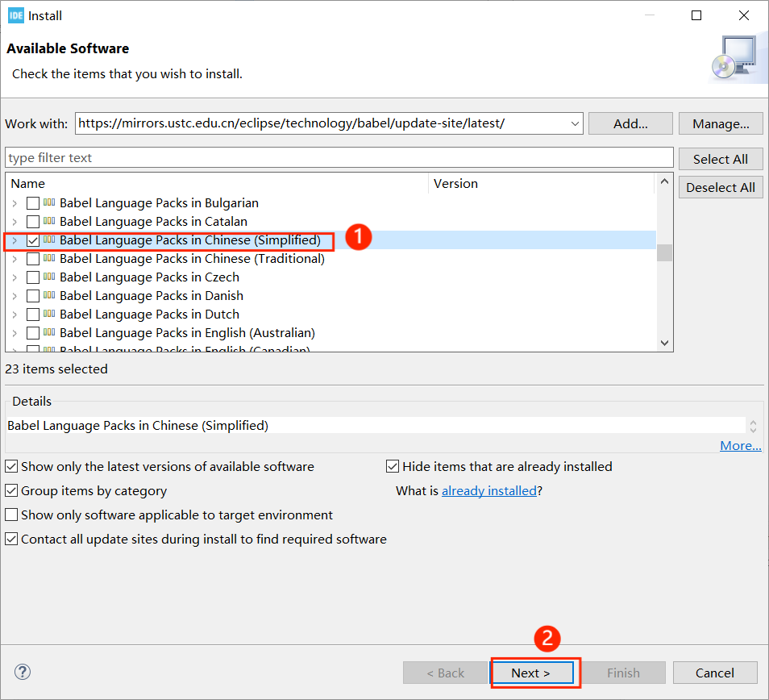This screenshot has height=700, width=769.
Task: Cancel the Install dialog
Action: click(x=714, y=673)
